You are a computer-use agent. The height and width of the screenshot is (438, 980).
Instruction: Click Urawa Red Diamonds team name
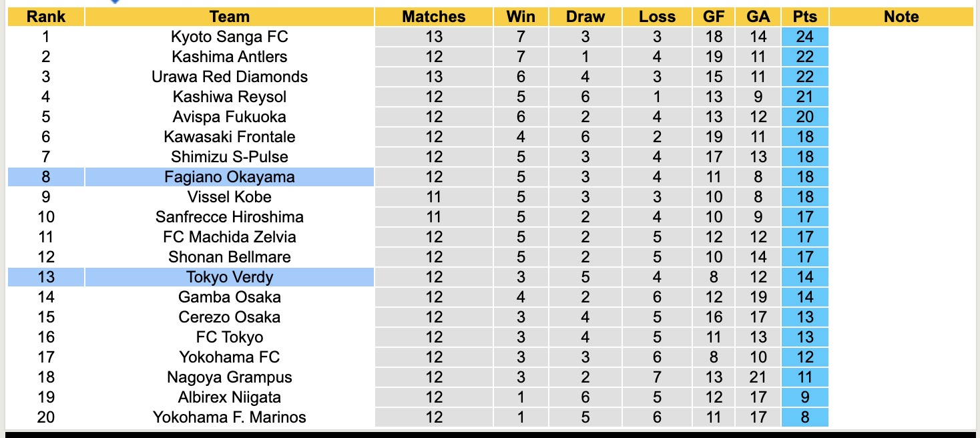[x=229, y=77]
